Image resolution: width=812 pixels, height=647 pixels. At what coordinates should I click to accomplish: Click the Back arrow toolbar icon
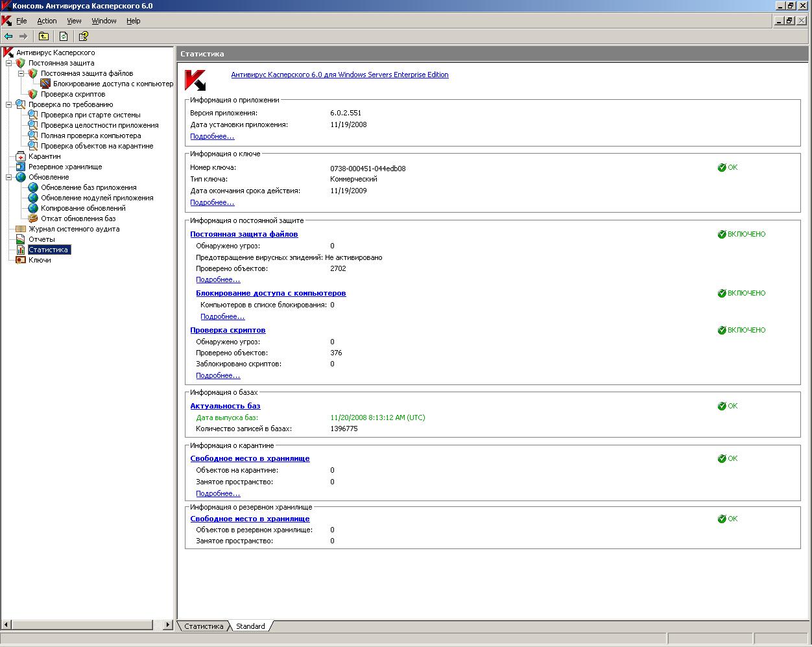8,36
